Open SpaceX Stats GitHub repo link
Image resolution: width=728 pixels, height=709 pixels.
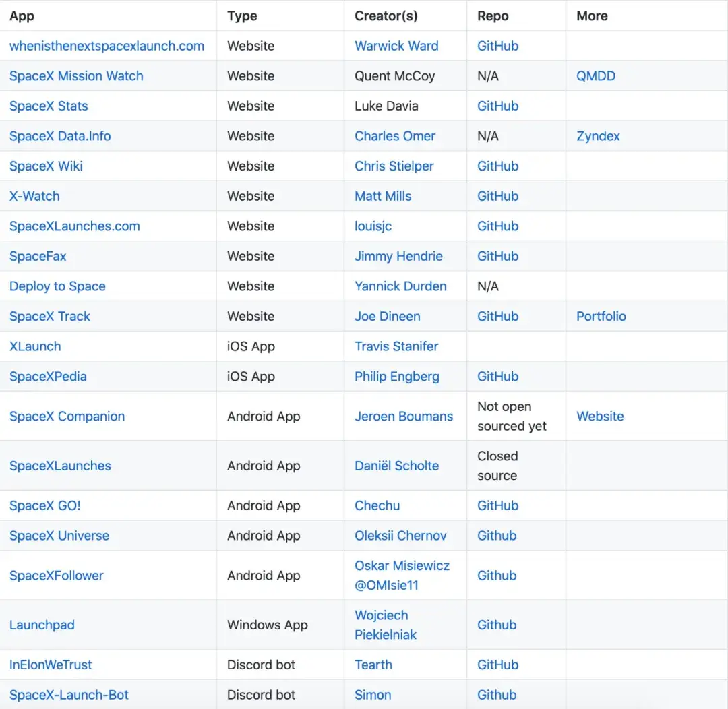click(x=497, y=106)
